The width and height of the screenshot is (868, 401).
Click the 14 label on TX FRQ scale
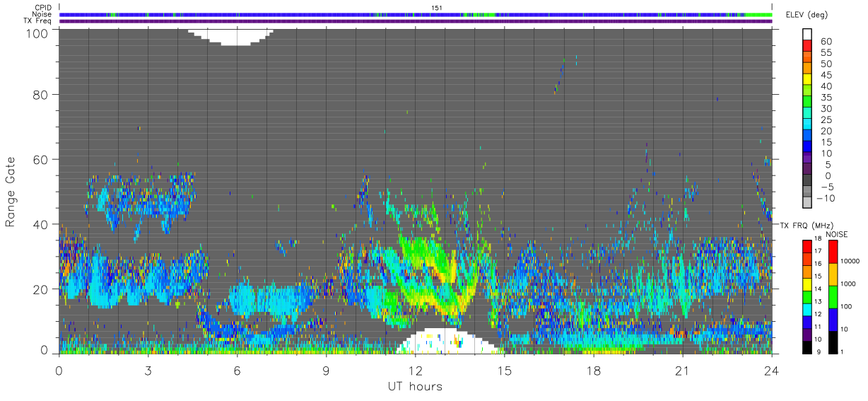pyautogui.click(x=818, y=289)
